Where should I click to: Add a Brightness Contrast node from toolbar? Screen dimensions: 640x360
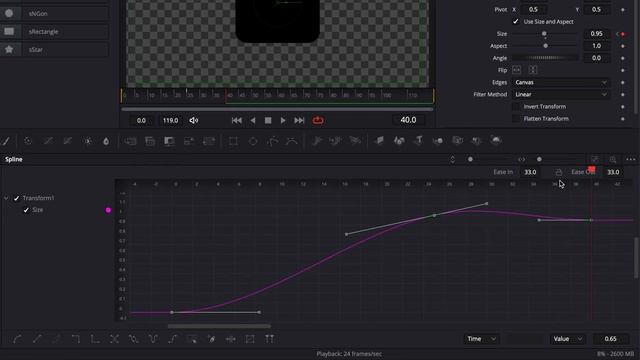(88, 141)
